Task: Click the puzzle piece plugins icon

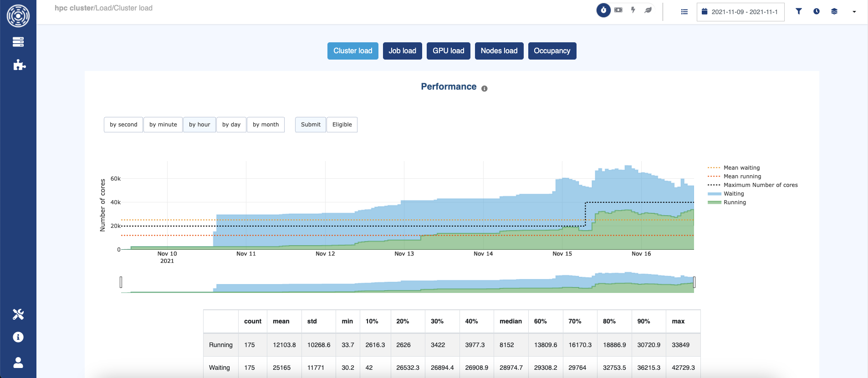Action: [19, 65]
